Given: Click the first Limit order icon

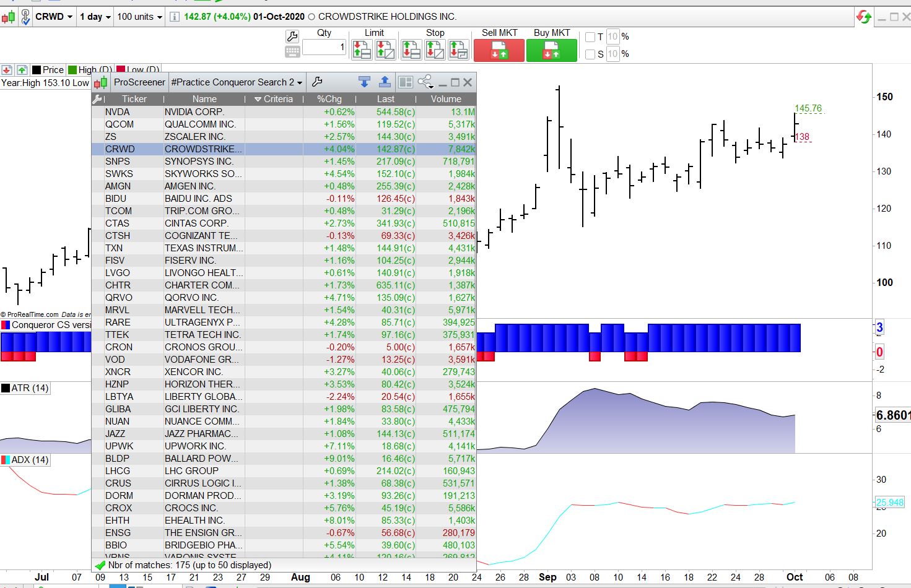Looking at the screenshot, I should point(362,50).
